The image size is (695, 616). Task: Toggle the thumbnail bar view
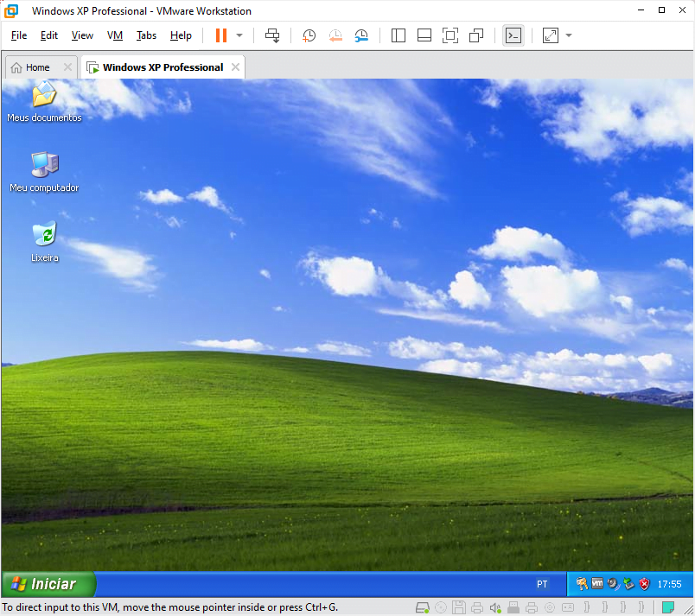tap(424, 35)
